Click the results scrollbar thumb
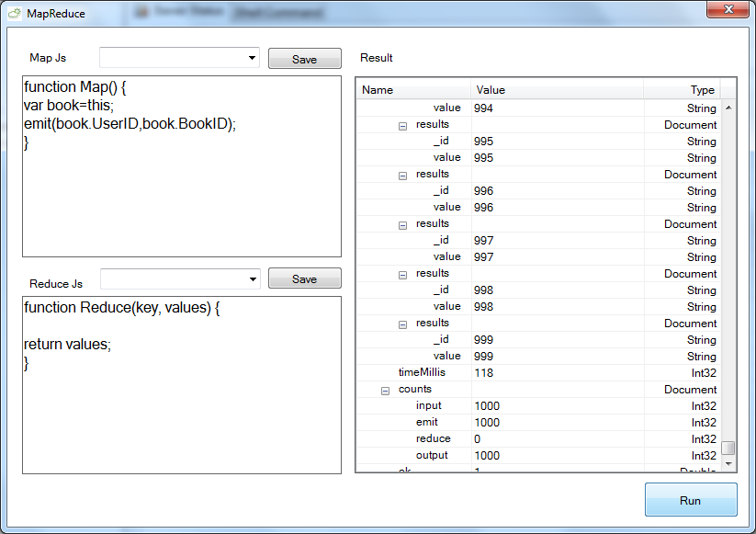Viewport: 756px width, 534px height. pyautogui.click(x=728, y=448)
